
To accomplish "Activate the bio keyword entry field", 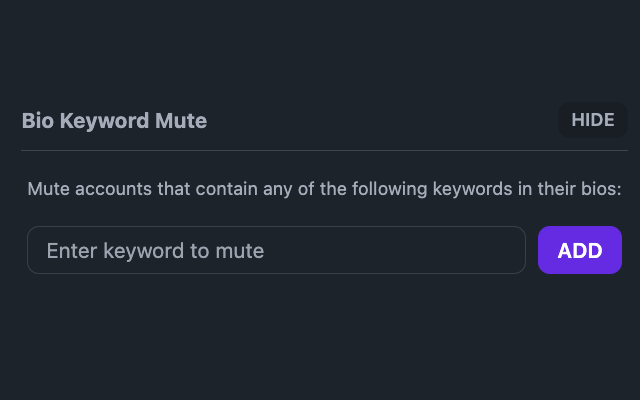I will pyautogui.click(x=276, y=250).
